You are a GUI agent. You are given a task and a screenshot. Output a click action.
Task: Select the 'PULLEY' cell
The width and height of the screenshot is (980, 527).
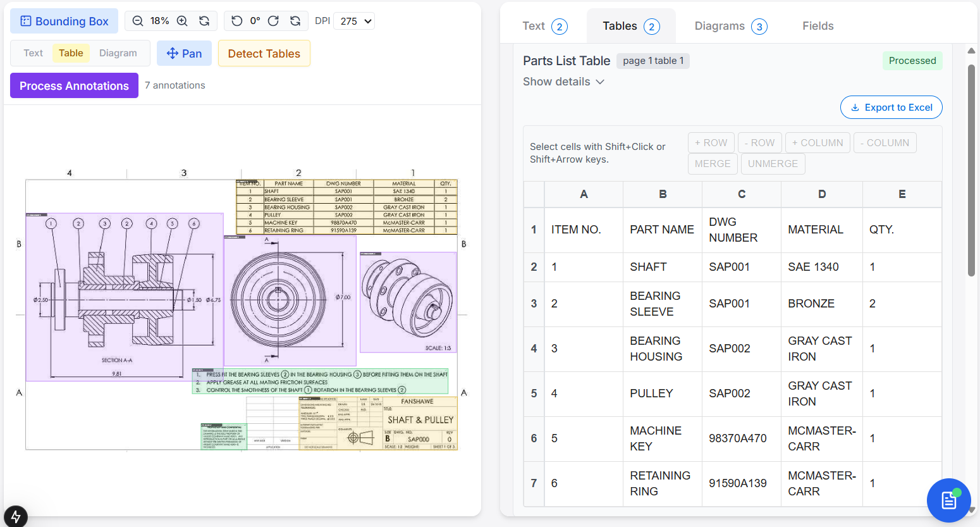tap(663, 394)
